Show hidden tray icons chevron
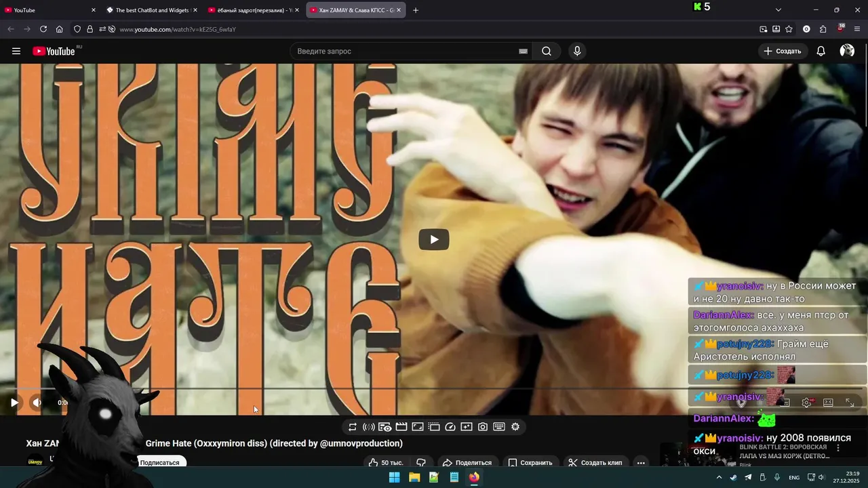The image size is (868, 488). coord(719,478)
